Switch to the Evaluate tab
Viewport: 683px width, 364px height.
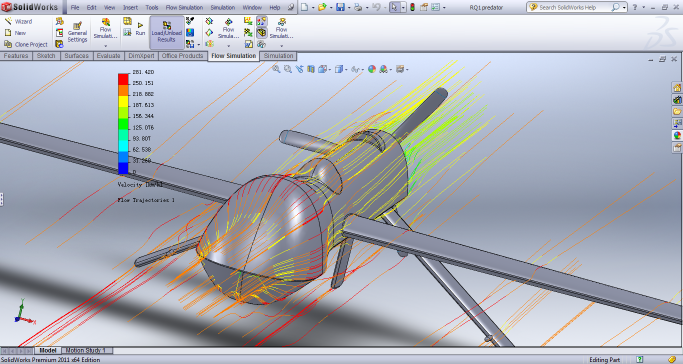pyautogui.click(x=108, y=56)
